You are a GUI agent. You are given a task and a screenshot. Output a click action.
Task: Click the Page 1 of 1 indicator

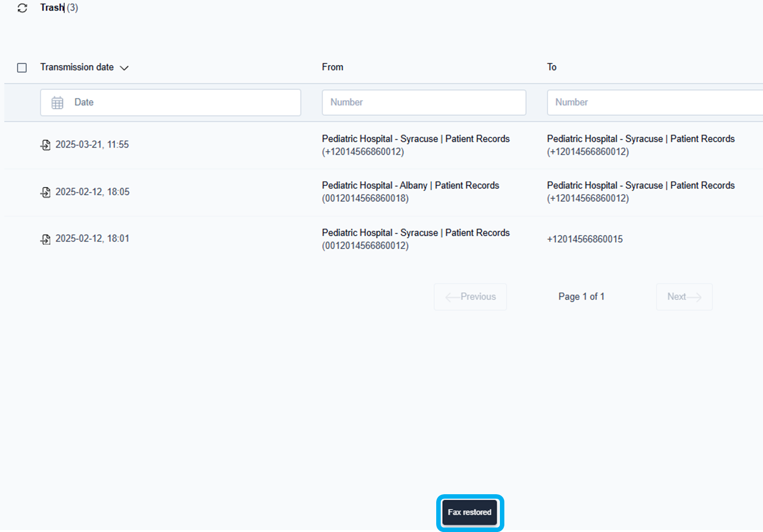581,297
